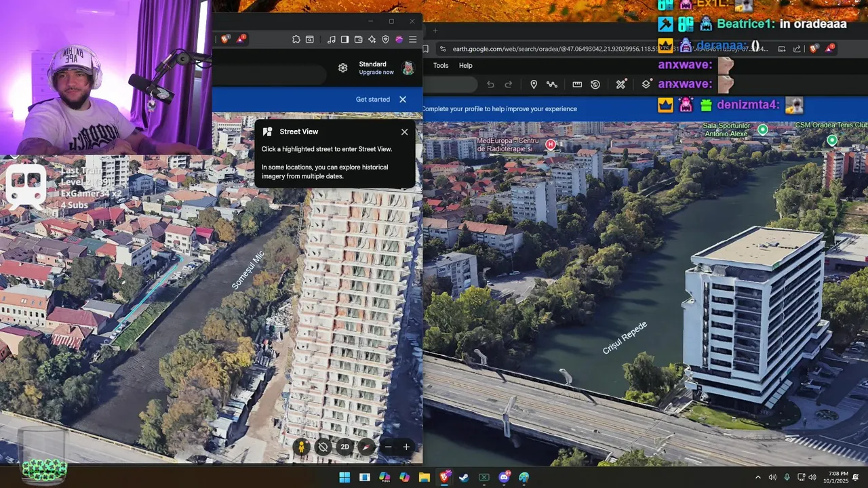Toggle the browser sidebar panel icon

point(344,39)
